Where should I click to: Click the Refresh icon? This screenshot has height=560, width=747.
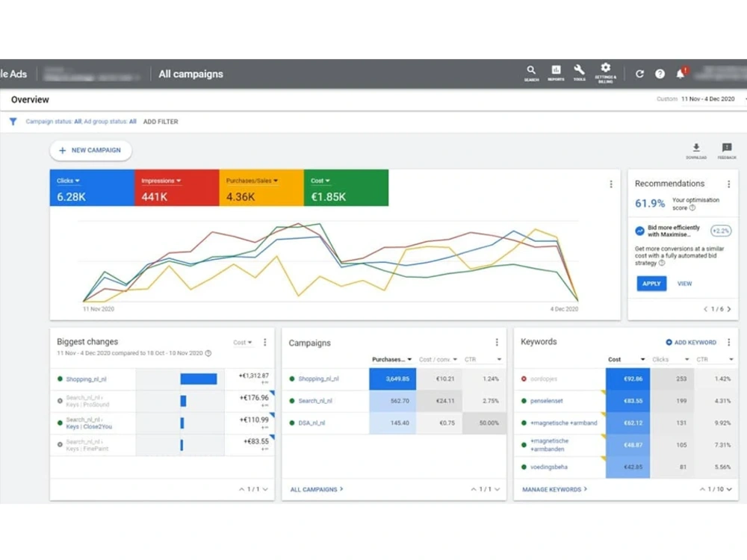[639, 74]
